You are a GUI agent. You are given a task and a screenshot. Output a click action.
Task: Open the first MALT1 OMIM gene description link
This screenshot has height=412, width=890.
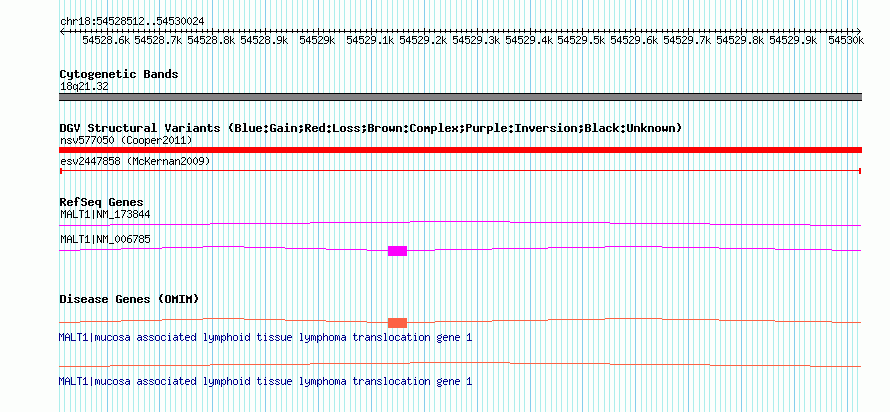[x=265, y=338]
